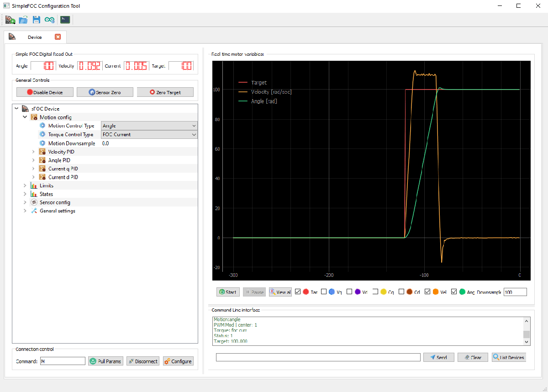Enable the Vq variable checkbox
Screen dimensions: 548x392
[324, 291]
